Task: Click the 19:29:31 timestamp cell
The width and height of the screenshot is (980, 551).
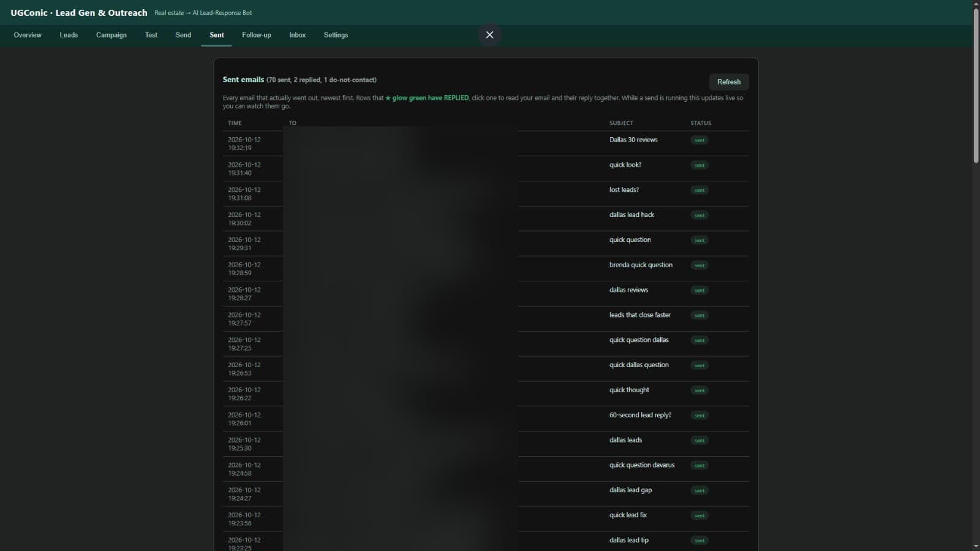Action: [244, 244]
